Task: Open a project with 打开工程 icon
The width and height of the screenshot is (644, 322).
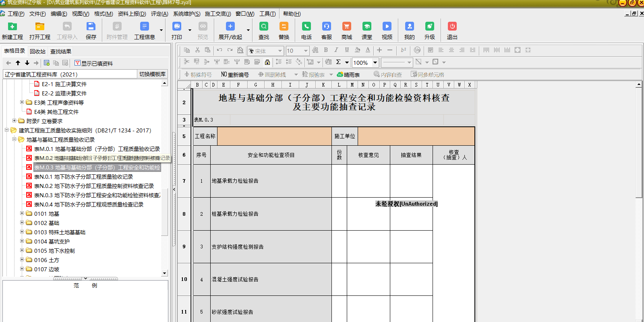Action: point(39,31)
